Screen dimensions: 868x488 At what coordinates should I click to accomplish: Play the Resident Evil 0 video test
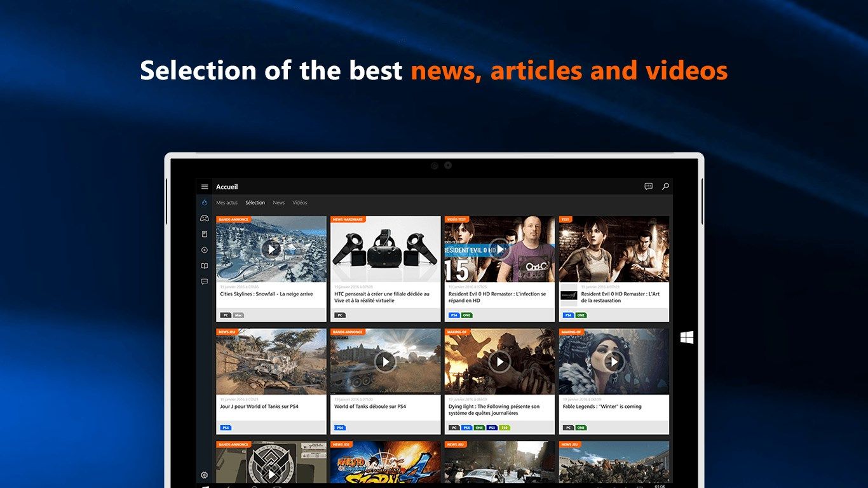click(499, 249)
